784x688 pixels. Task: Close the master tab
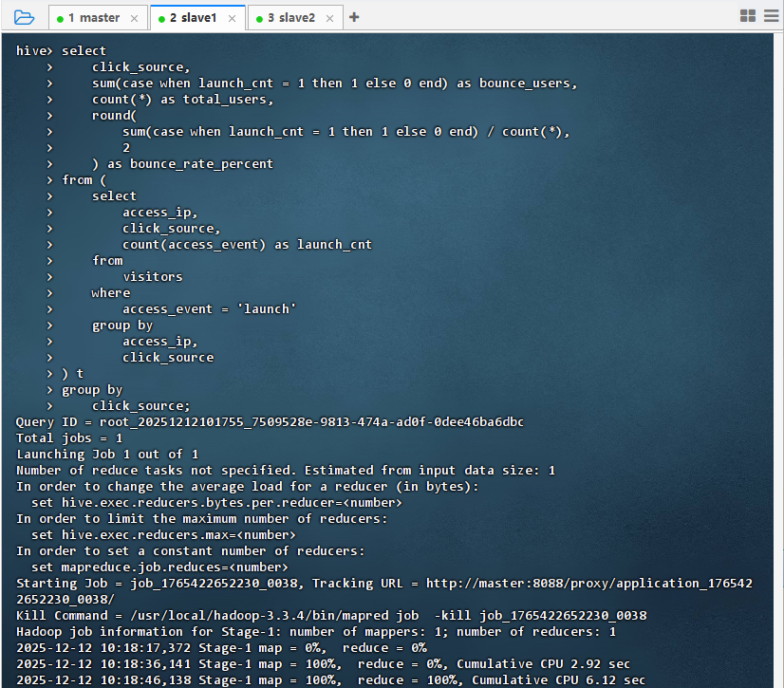(134, 18)
